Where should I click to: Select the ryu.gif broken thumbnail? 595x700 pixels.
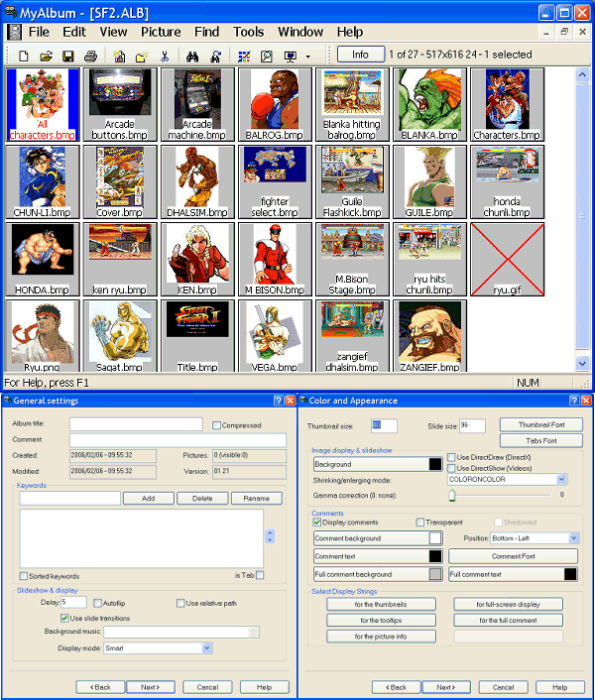click(507, 260)
